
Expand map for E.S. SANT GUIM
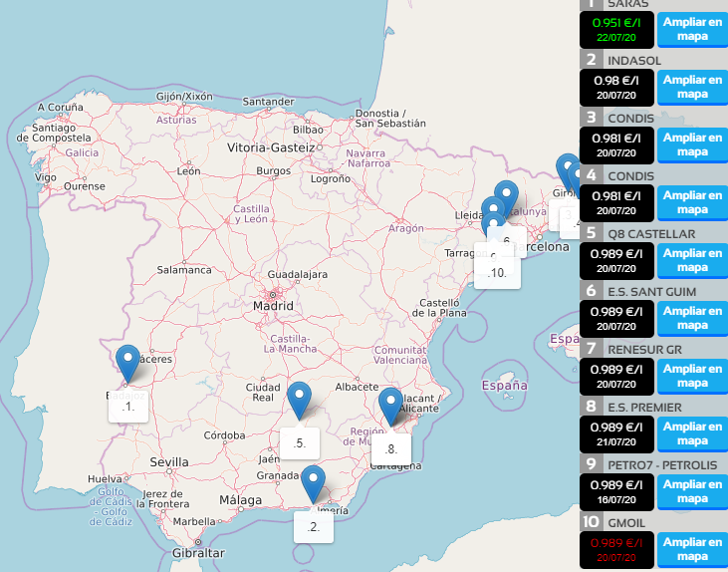(x=692, y=318)
